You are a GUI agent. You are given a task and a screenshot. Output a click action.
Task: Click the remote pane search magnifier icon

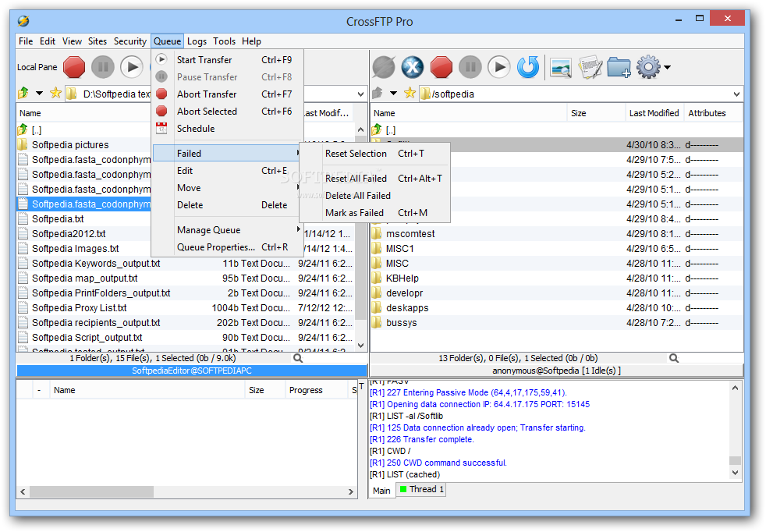[674, 358]
